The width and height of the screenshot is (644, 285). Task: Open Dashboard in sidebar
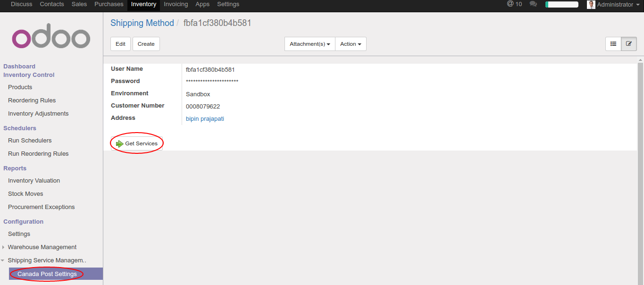pyautogui.click(x=19, y=67)
